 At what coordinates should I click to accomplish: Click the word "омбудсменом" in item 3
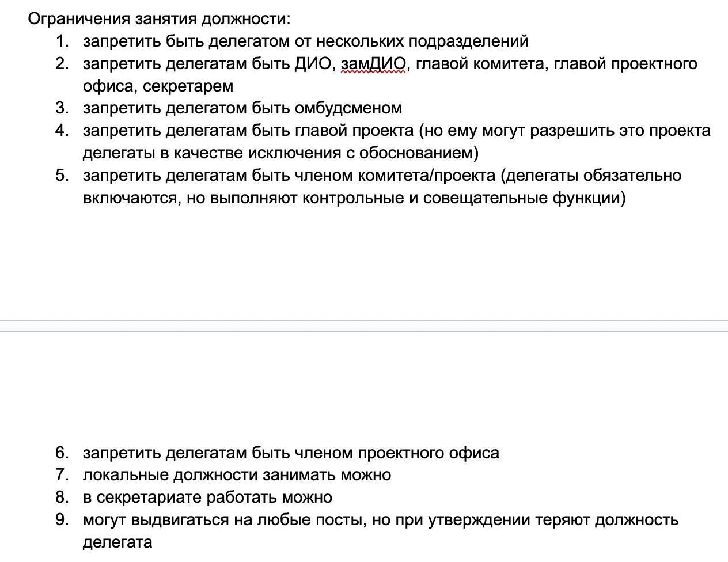click(x=348, y=108)
